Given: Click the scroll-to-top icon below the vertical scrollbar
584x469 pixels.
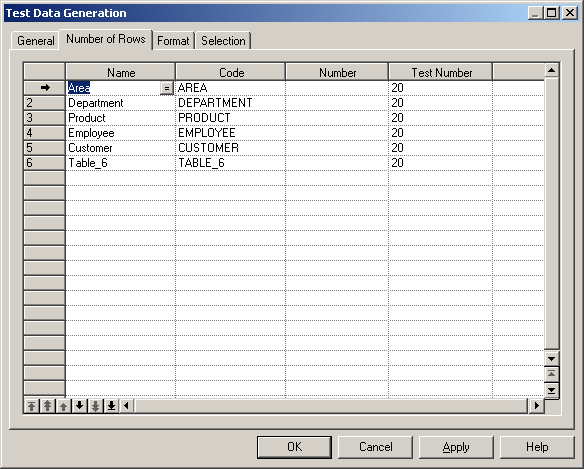Looking at the screenshot, I should tap(551, 374).
